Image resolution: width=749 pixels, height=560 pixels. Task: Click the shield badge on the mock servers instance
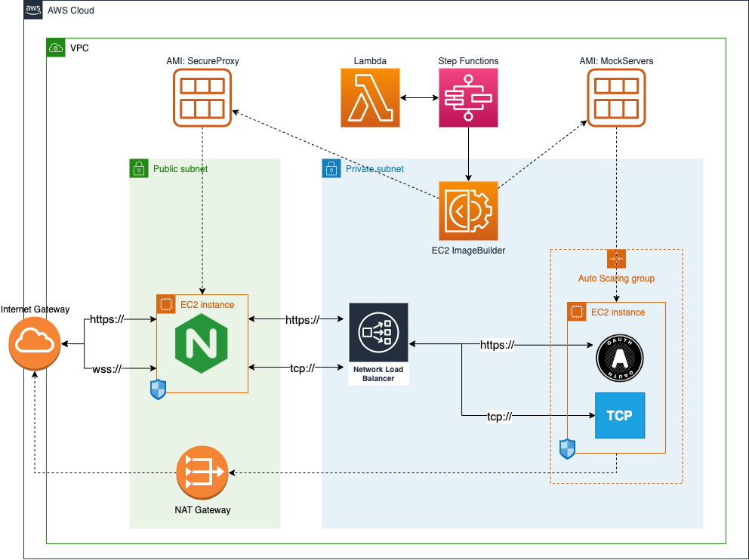tap(568, 449)
